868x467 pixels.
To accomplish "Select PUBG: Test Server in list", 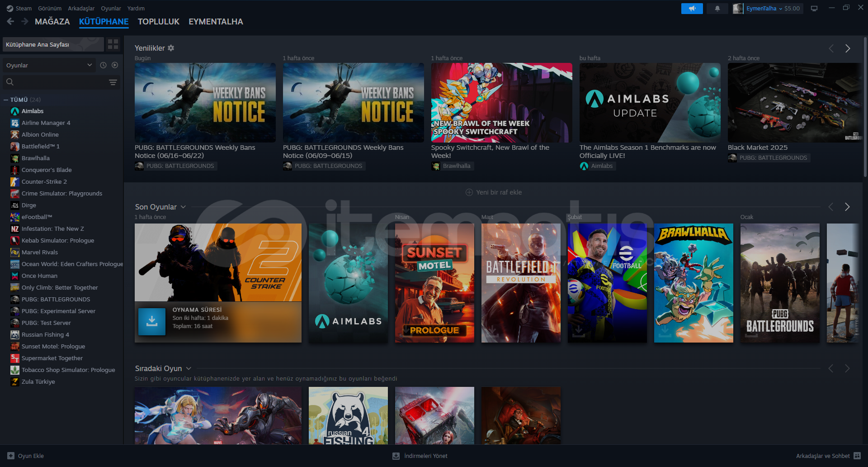I will pyautogui.click(x=46, y=323).
